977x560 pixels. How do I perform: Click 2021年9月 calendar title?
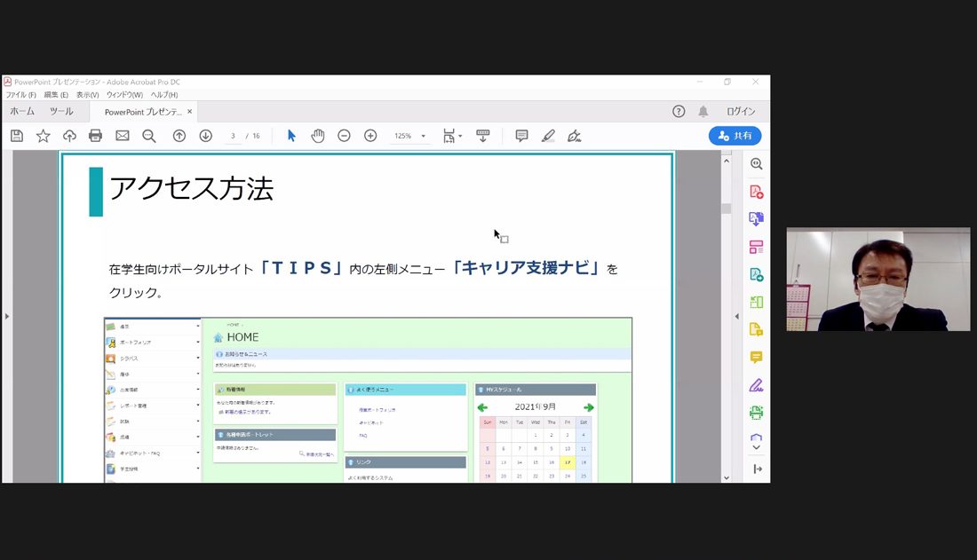[536, 406]
